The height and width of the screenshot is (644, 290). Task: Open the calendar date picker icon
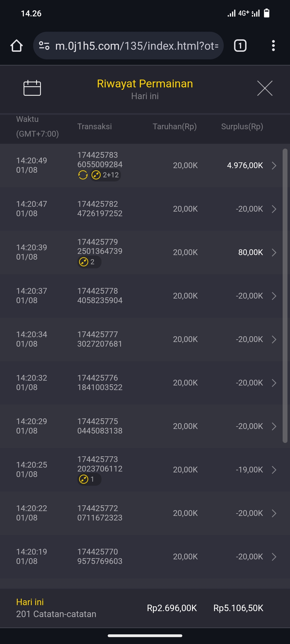tap(32, 88)
